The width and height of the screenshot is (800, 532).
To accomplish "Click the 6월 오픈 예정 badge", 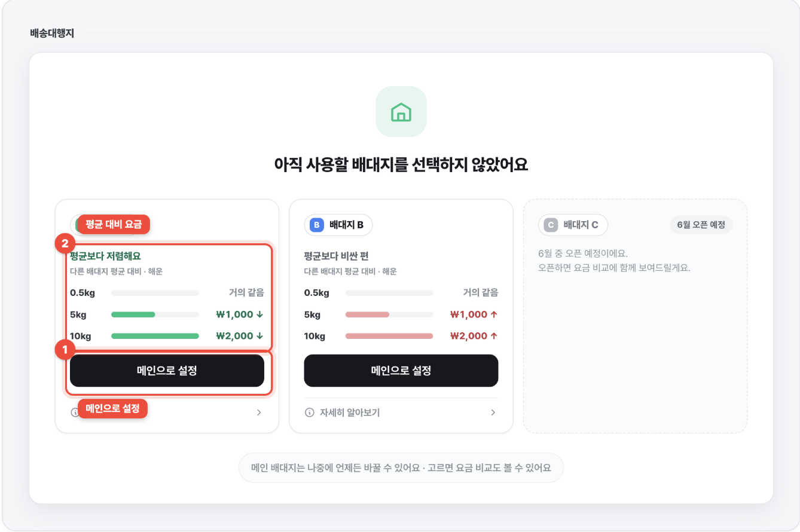I will (x=701, y=225).
